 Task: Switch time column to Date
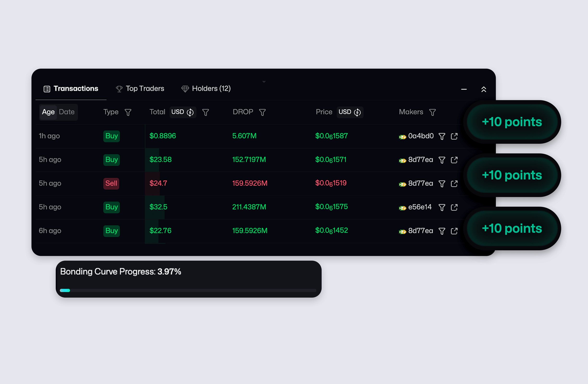(x=67, y=112)
